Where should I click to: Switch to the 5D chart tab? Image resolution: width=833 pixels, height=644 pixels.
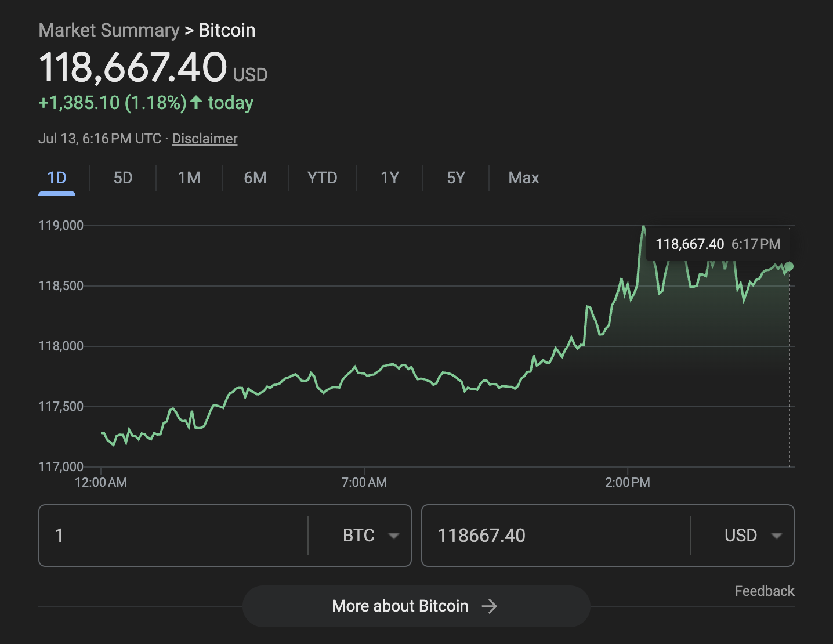click(x=123, y=178)
